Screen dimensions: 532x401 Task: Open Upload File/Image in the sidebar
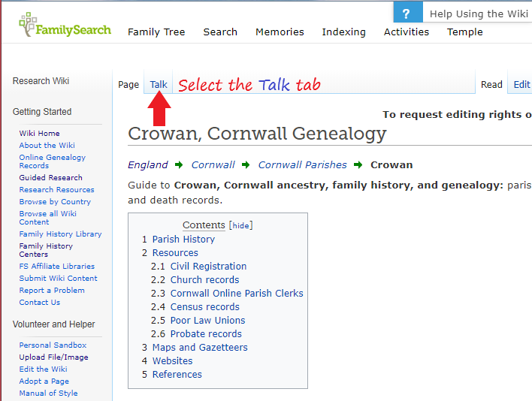[53, 357]
